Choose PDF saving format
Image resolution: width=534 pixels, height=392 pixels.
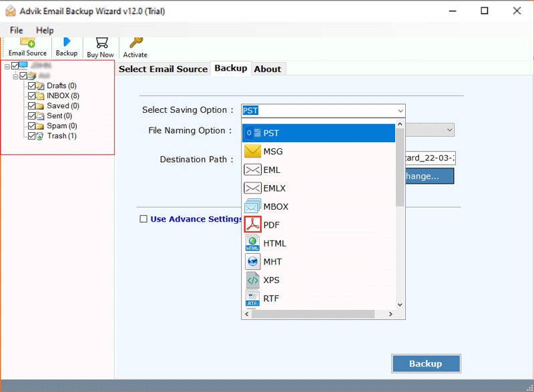318,225
